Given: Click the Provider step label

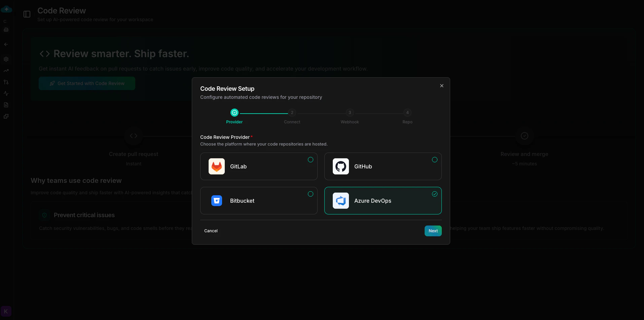Looking at the screenshot, I should coord(235,122).
